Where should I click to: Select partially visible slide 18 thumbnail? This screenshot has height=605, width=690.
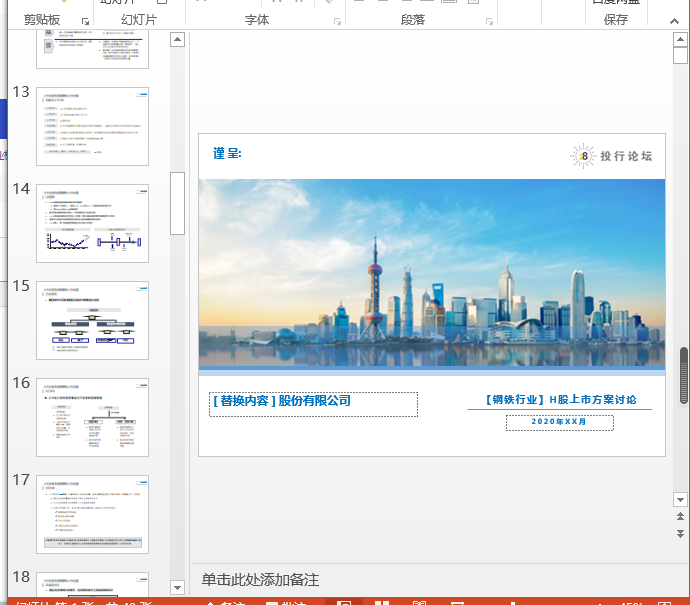[x=92, y=584]
